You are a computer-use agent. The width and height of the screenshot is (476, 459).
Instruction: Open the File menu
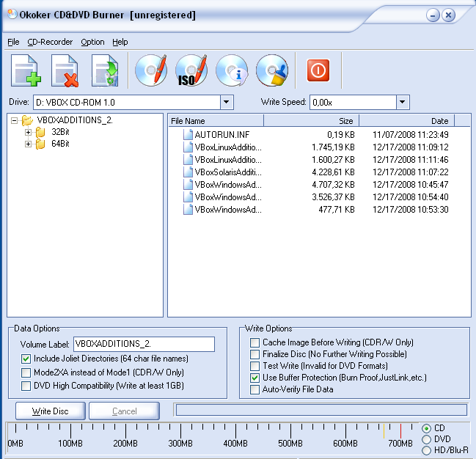click(x=13, y=42)
